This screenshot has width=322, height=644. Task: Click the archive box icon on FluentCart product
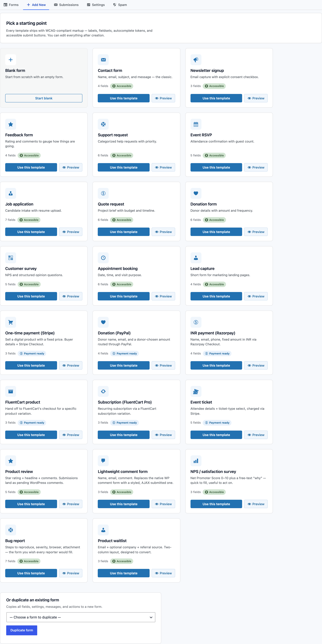coord(11,392)
